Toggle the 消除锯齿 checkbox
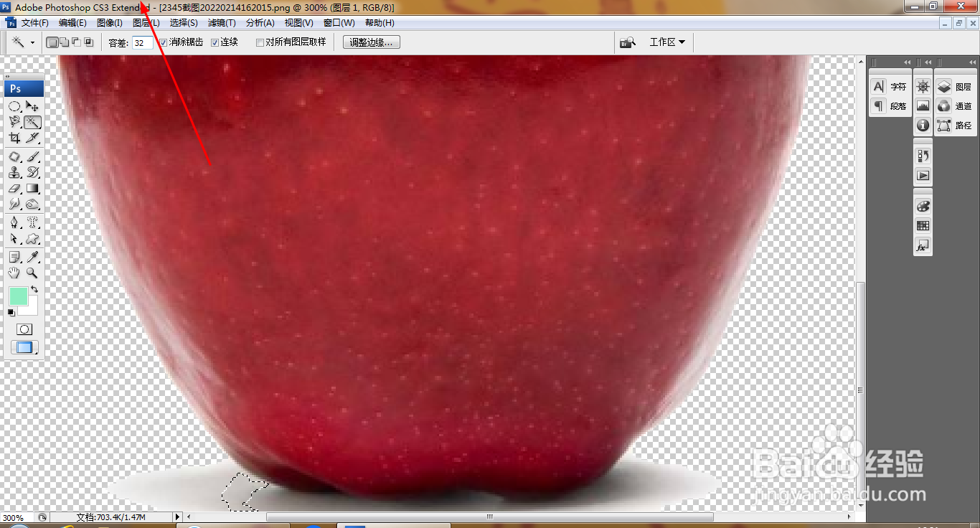Viewport: 980px width, 528px height. tap(164, 42)
